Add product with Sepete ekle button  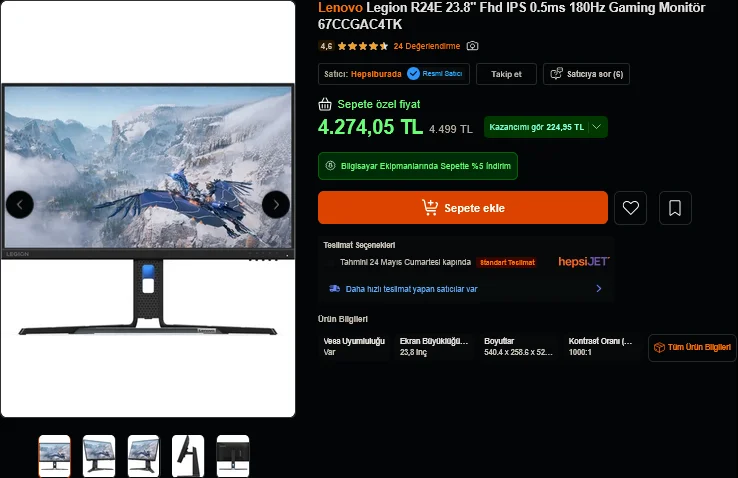(463, 207)
